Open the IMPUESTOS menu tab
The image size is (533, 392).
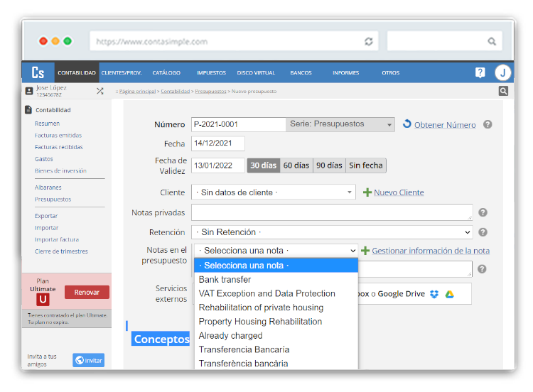point(211,72)
